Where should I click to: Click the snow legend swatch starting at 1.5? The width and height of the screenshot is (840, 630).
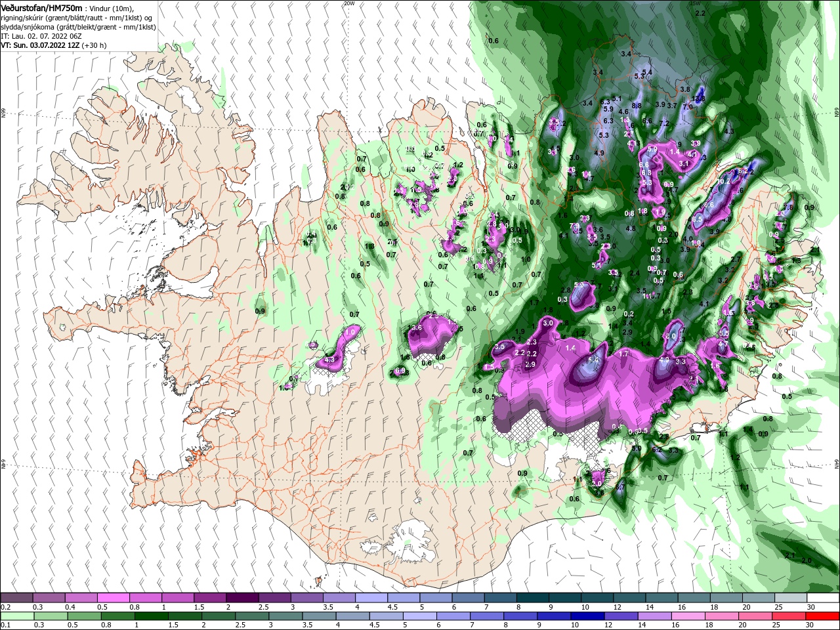[x=209, y=597]
